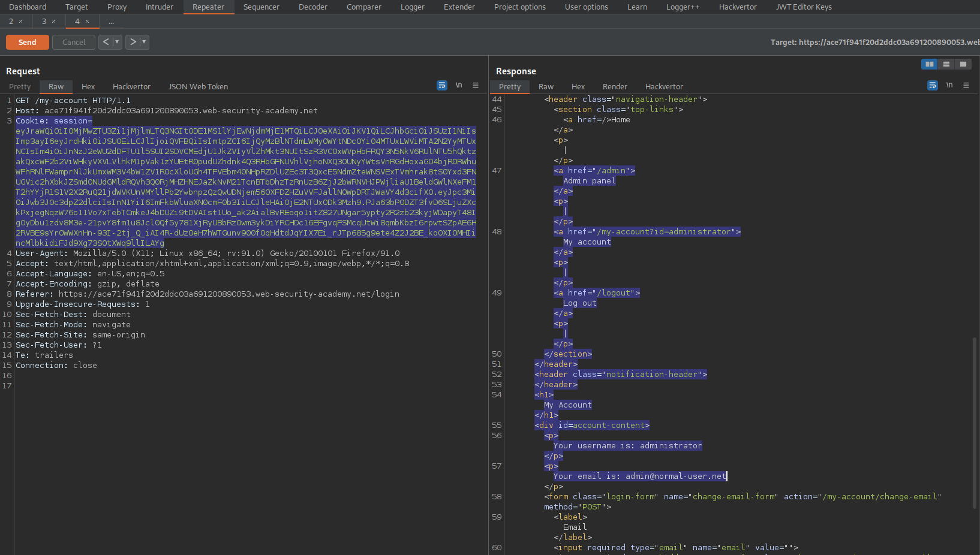This screenshot has height=555, width=980.
Task: Open User options tab
Action: (587, 7)
